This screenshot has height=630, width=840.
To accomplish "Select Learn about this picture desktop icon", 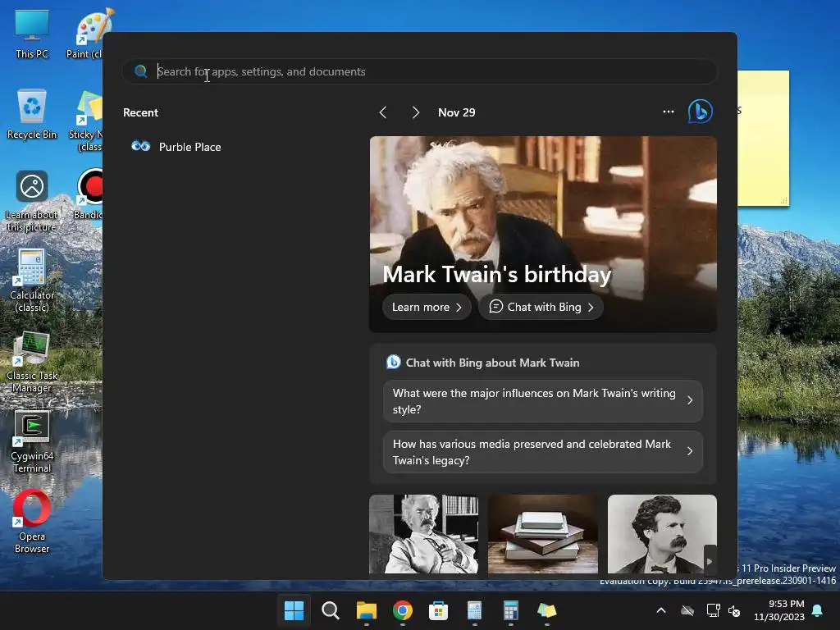I will [x=32, y=201].
